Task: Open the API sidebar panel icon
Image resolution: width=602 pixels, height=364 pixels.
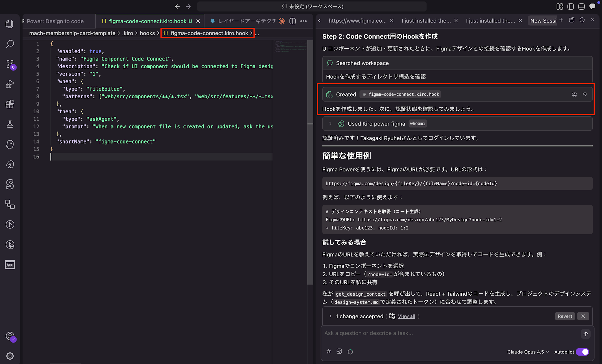Action: tap(10, 264)
